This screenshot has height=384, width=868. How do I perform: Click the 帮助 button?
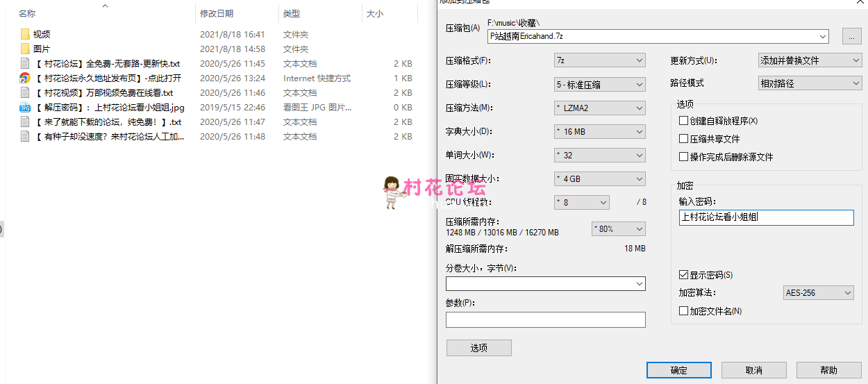(x=829, y=370)
